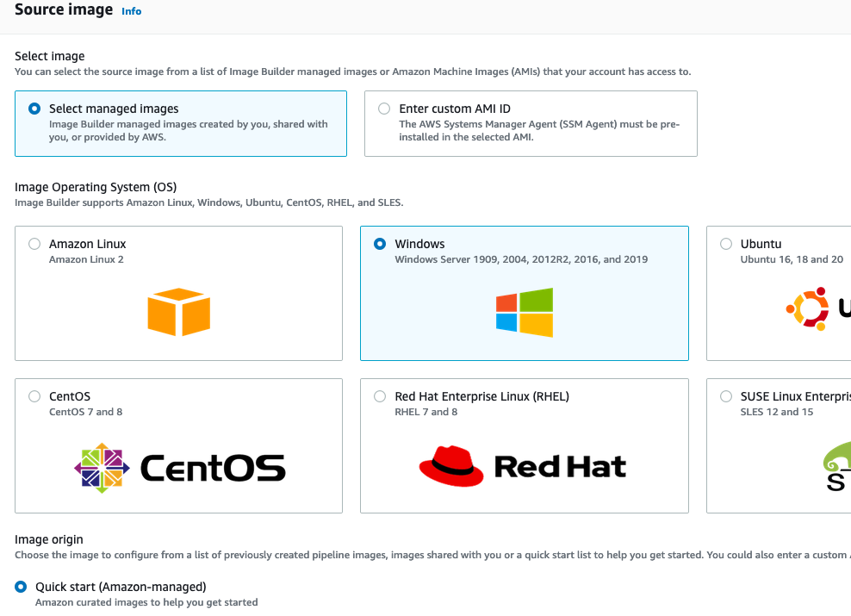The image size is (851, 616).
Task: Click the Windows four-color logo
Action: point(525,313)
